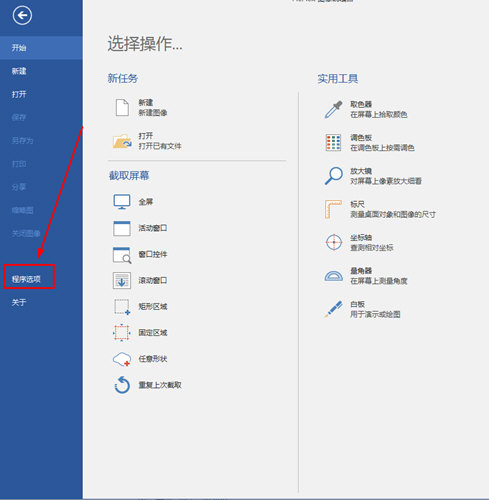Image resolution: width=489 pixels, height=500 pixels.
Task: Create a new image via 新建图像 icon
Action: (122, 107)
